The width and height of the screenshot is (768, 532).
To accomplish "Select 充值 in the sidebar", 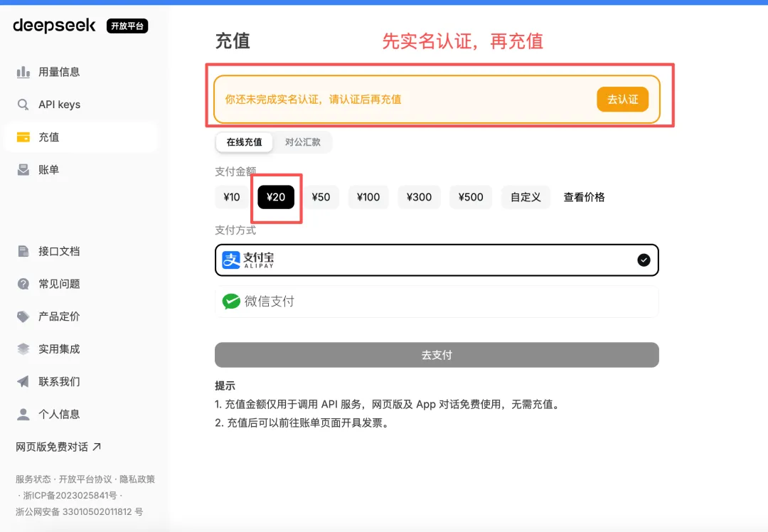I will coord(80,137).
